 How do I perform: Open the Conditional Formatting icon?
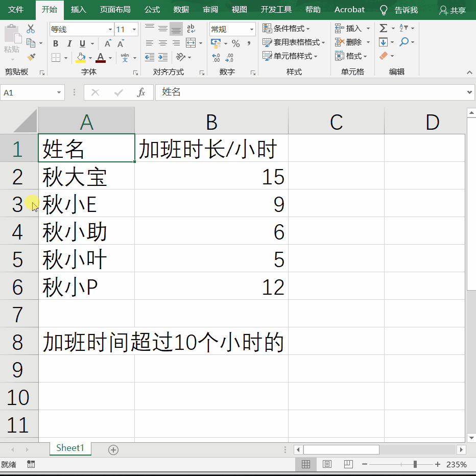pos(267,28)
